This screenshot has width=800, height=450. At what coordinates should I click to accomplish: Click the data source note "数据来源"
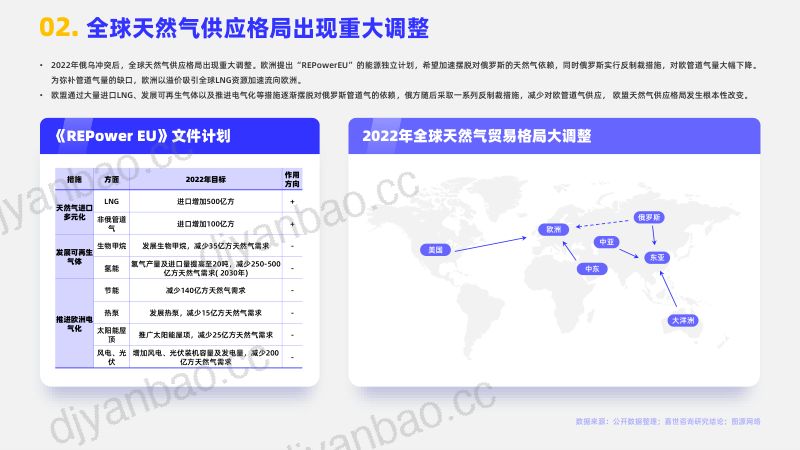pos(668,421)
